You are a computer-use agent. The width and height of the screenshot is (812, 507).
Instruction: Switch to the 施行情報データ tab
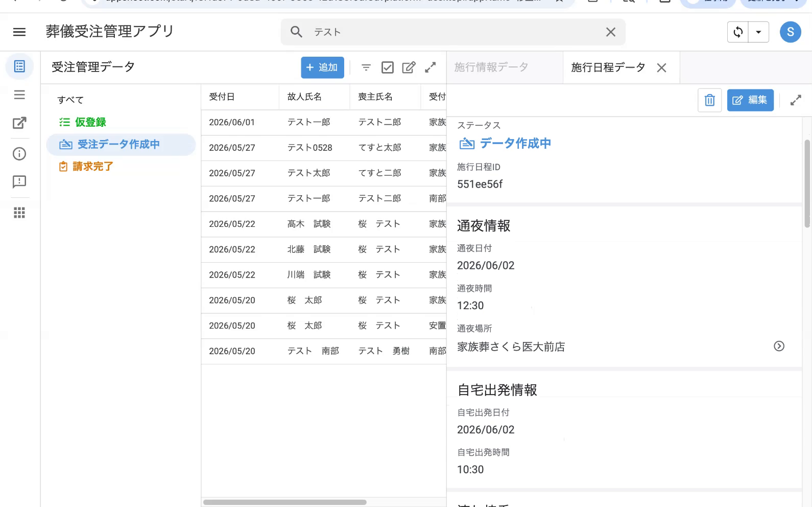click(491, 67)
